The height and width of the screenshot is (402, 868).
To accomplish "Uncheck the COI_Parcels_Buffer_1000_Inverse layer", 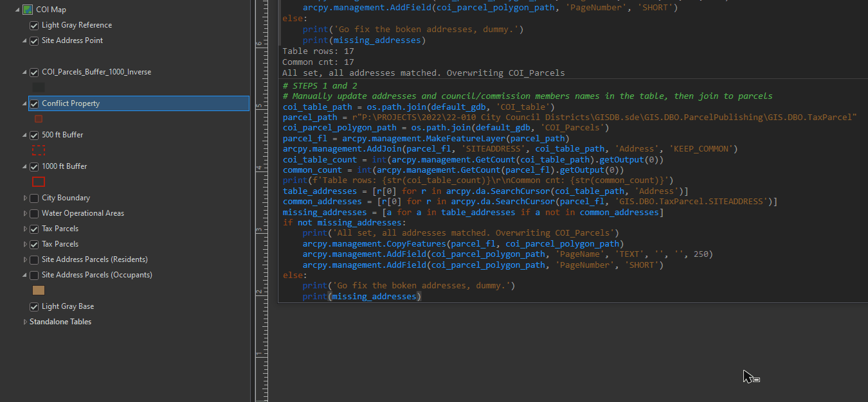I will pyautogui.click(x=34, y=73).
